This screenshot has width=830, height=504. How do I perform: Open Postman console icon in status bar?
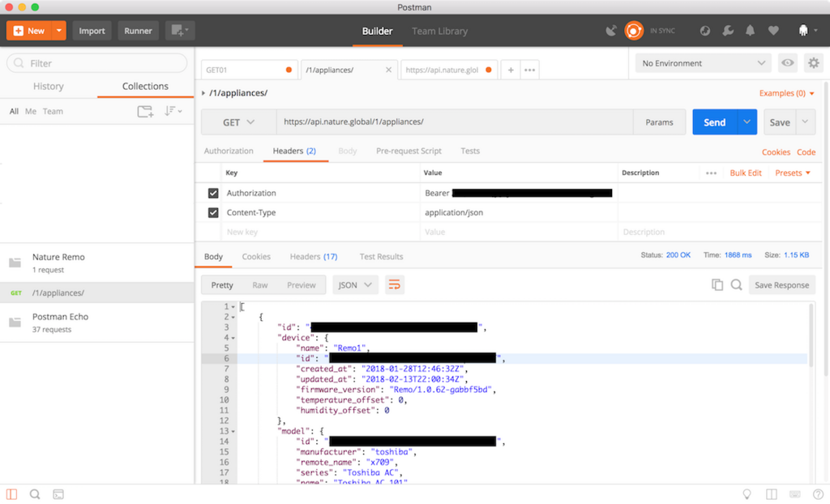pyautogui.click(x=58, y=494)
